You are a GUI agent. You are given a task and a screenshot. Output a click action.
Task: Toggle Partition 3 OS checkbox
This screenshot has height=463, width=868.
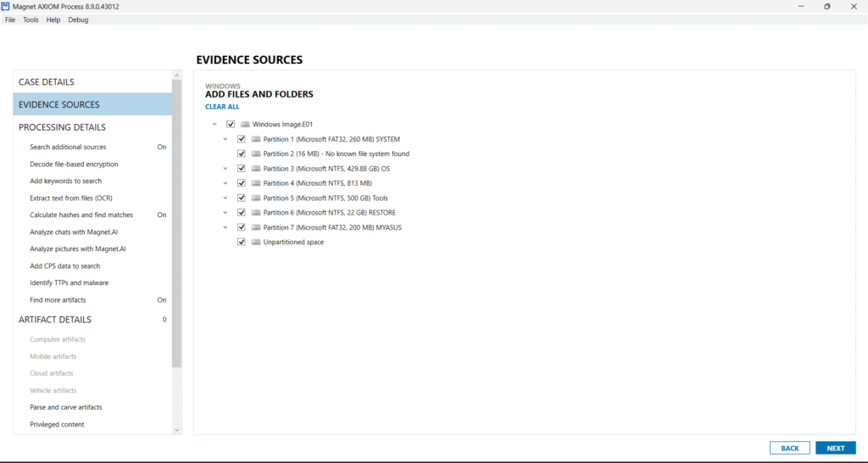tap(242, 169)
